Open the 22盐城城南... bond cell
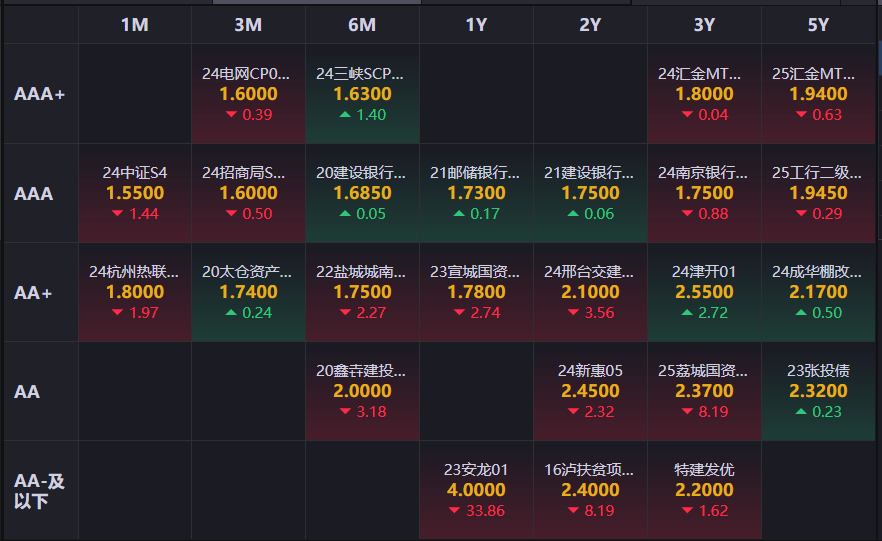882x541 pixels. [362, 292]
